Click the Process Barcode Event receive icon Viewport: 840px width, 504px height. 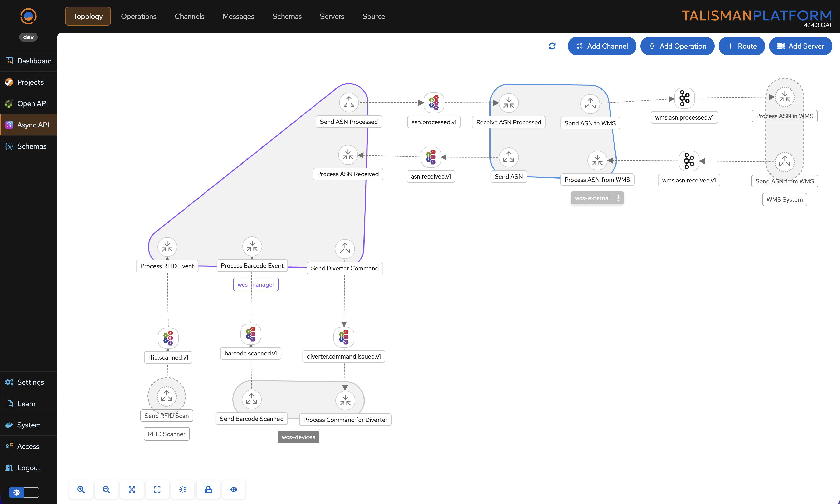tap(252, 246)
